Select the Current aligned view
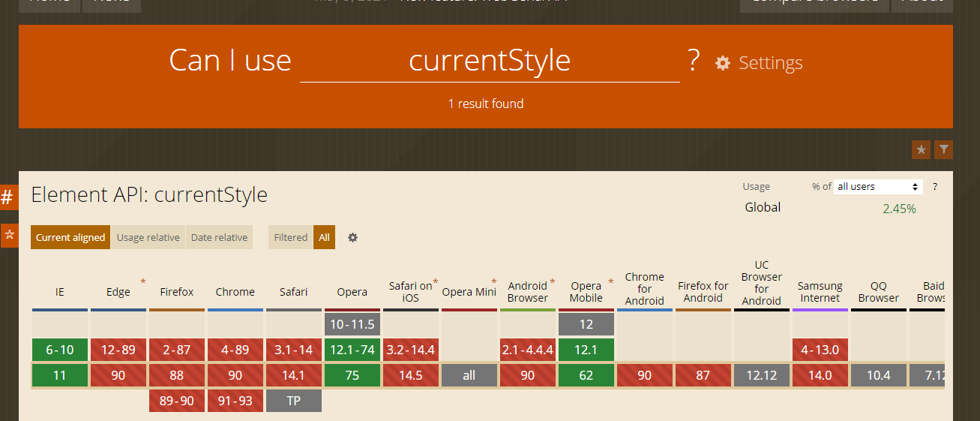Screen dimensions: 980x421 70,237
